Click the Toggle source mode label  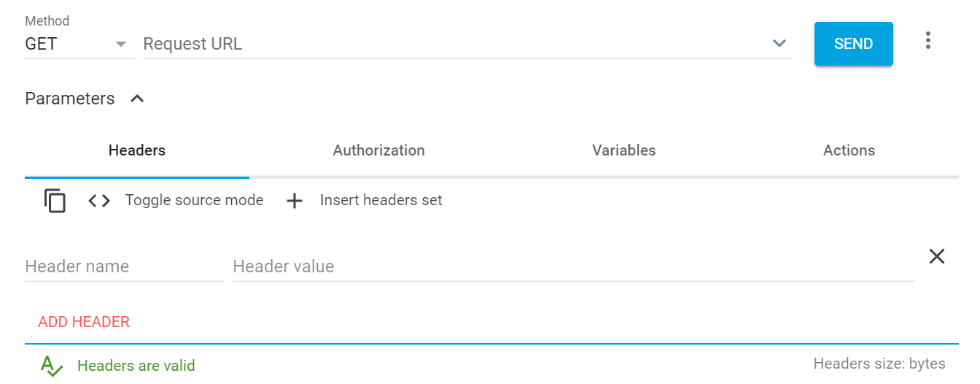click(195, 200)
